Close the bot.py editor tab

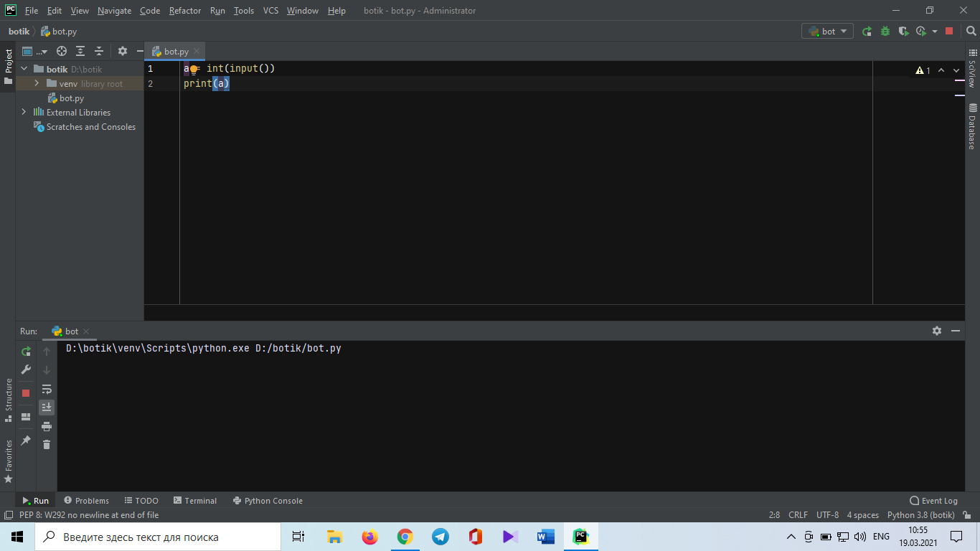pos(197,52)
